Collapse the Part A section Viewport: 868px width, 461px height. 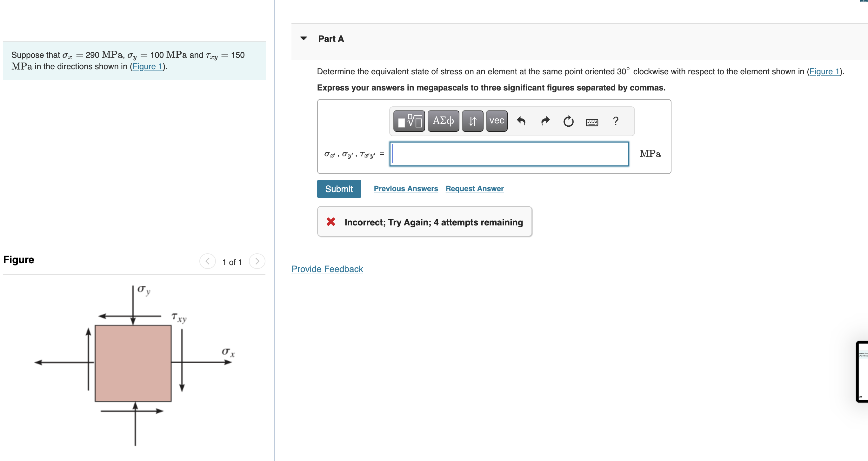coord(303,38)
